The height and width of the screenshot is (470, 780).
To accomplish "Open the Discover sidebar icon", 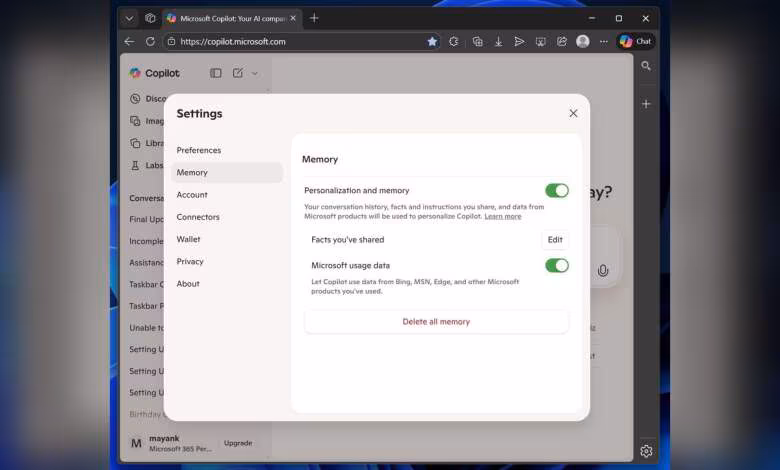I will coord(135,98).
